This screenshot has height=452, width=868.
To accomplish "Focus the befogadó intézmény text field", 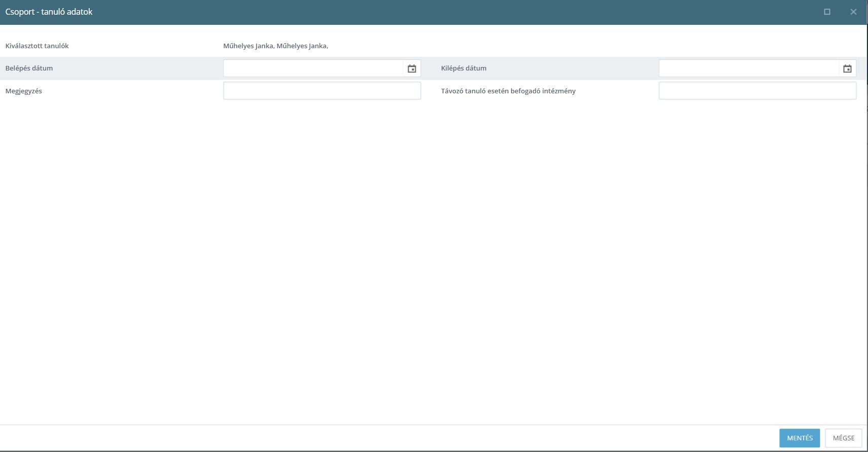I will (x=757, y=91).
